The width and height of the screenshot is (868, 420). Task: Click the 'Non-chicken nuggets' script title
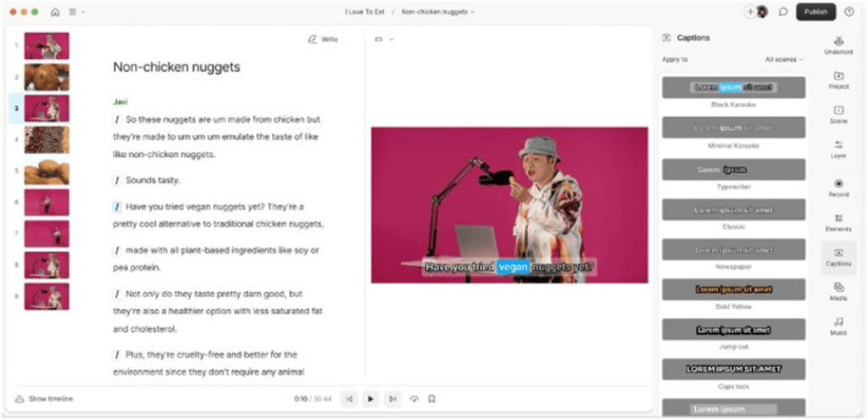(176, 67)
